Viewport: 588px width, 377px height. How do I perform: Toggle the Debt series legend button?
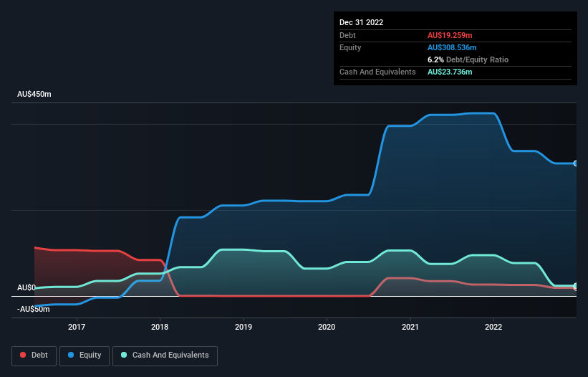click(x=34, y=355)
